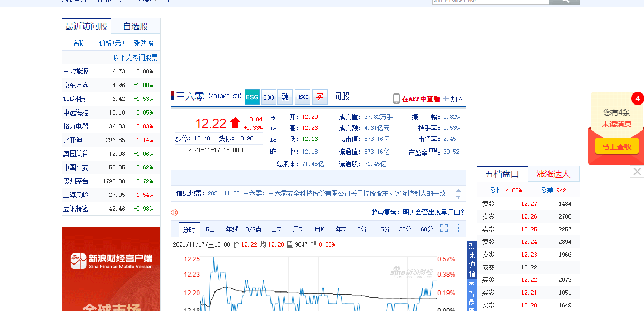Screen dimensions: 644x311
Task: Click the ESG badge beside 三六零
Action: click(x=252, y=97)
